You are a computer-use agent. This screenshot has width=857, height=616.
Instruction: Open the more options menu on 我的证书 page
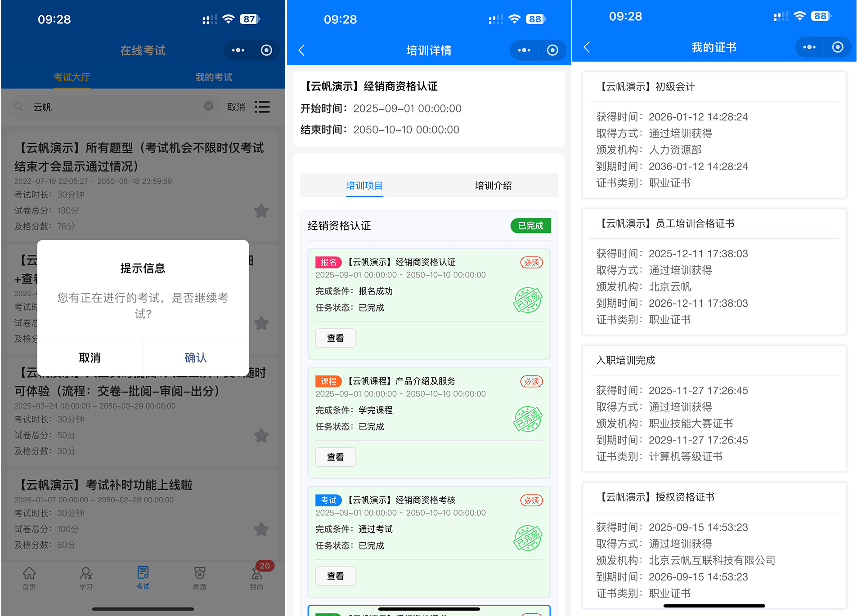pyautogui.click(x=809, y=47)
